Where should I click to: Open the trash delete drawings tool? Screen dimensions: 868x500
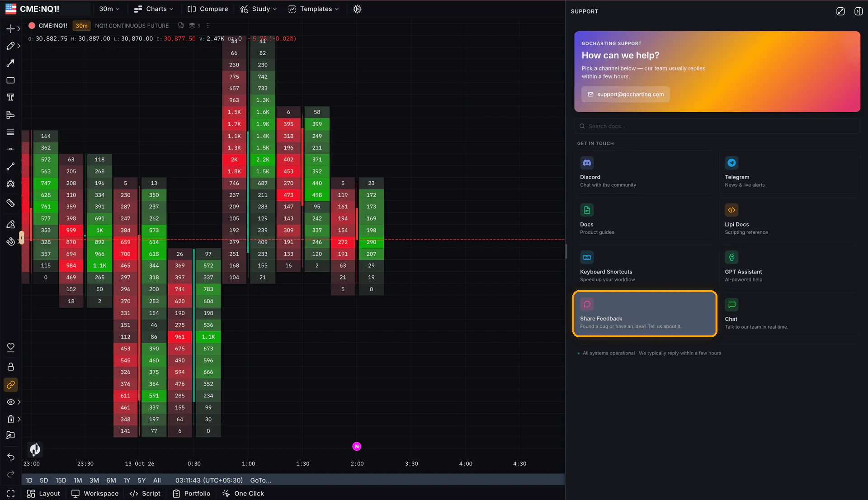pos(10,419)
